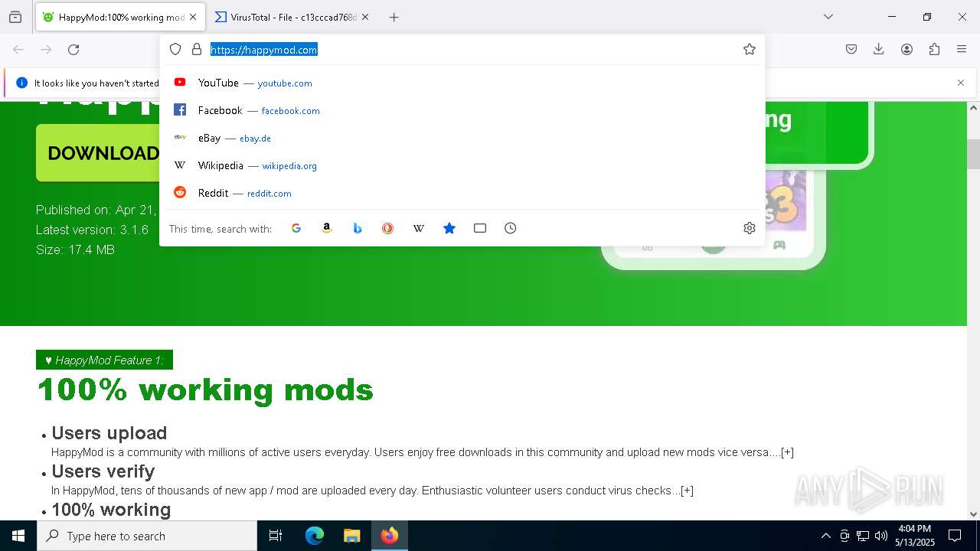
Task: Dismiss the notification info bar
Action: pyautogui.click(x=961, y=83)
